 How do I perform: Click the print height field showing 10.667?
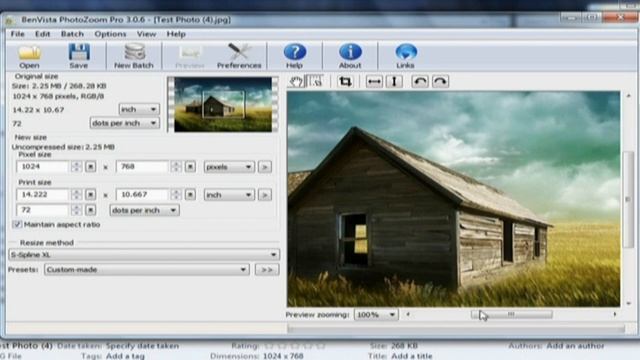(142, 195)
